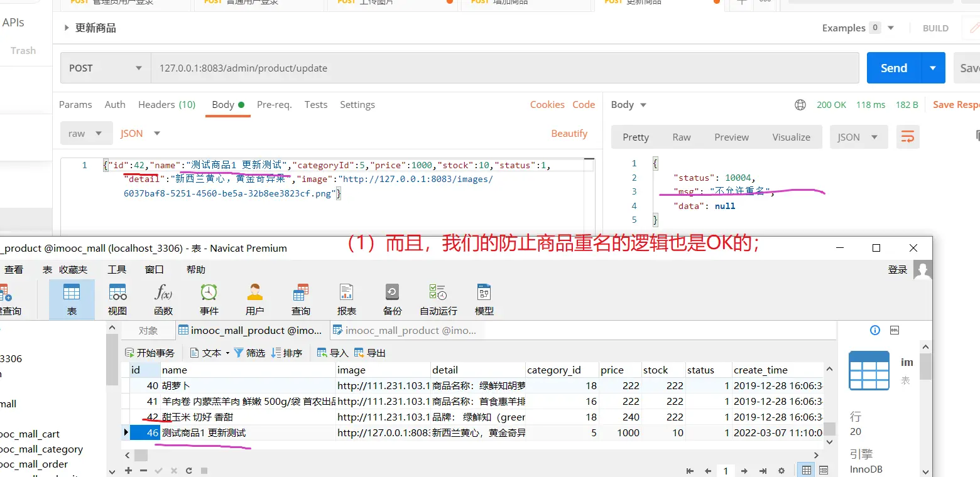The height and width of the screenshot is (477, 980).
Task: Click the 报表 (Report) toolbar icon
Action: (346, 299)
